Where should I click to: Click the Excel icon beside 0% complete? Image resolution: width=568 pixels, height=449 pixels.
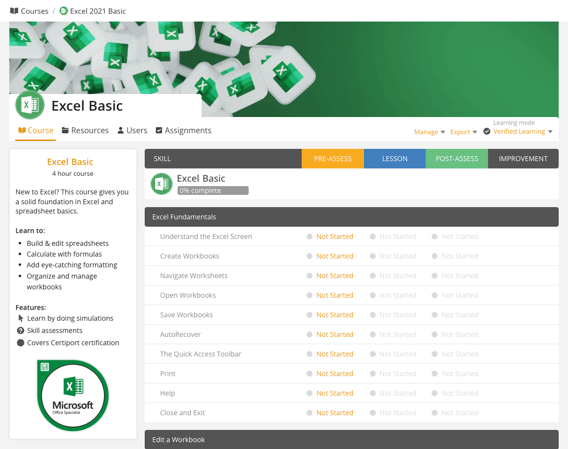pyautogui.click(x=162, y=184)
